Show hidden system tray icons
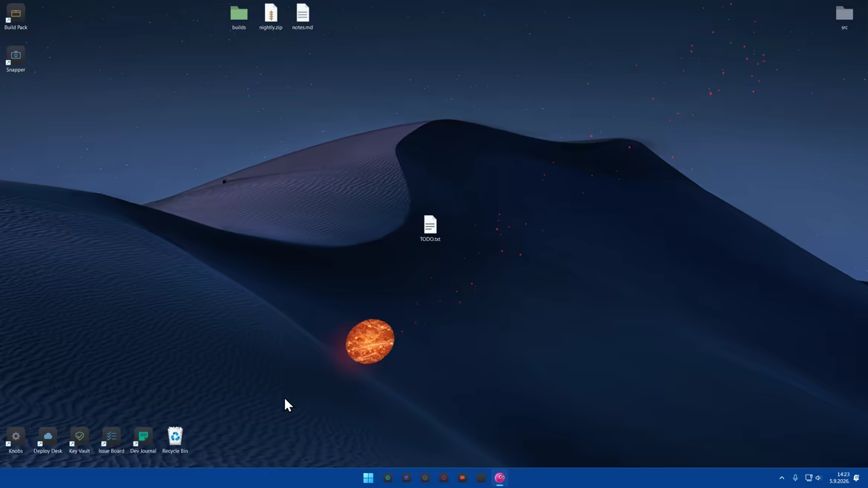Screen dimensions: 868x488 click(782, 478)
